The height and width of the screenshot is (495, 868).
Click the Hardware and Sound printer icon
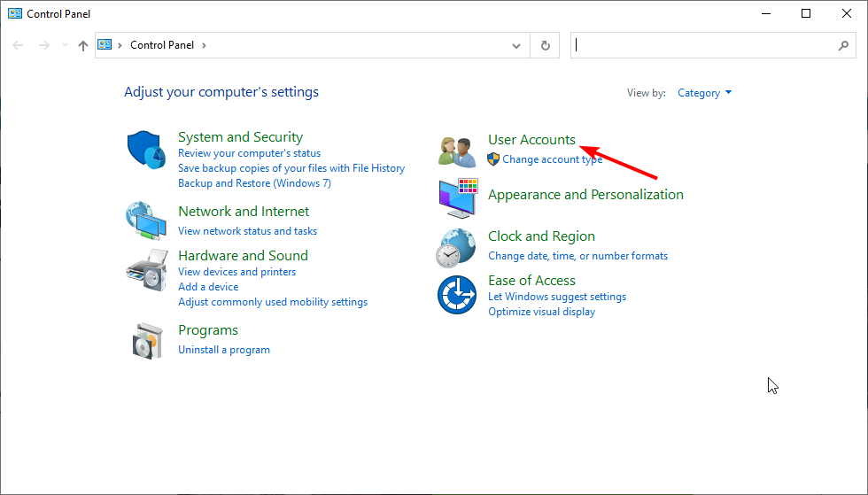click(146, 270)
